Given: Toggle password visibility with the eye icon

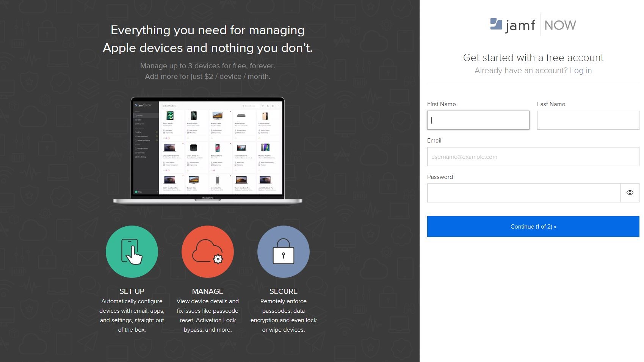Looking at the screenshot, I should (x=630, y=193).
